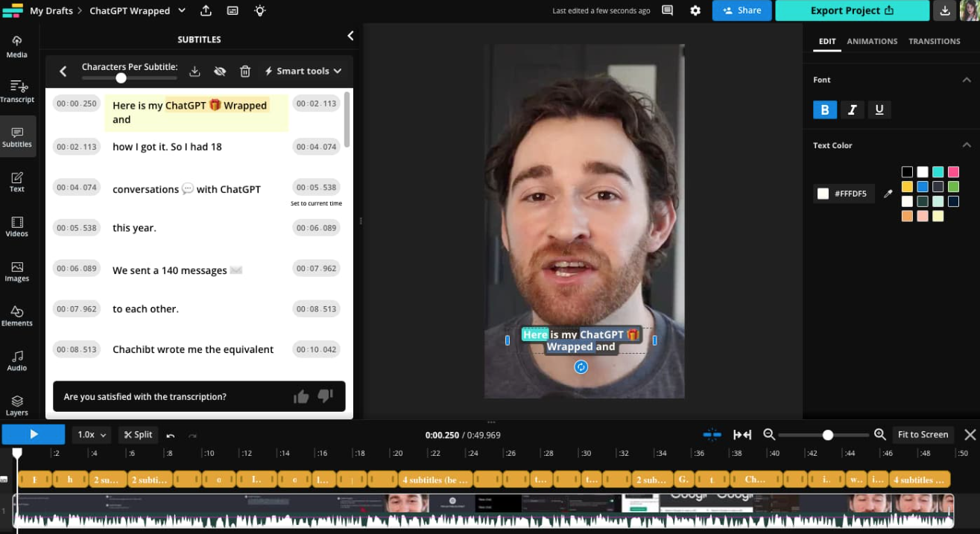
Task: Go back with subtitles panel left arrow
Action: click(x=63, y=71)
